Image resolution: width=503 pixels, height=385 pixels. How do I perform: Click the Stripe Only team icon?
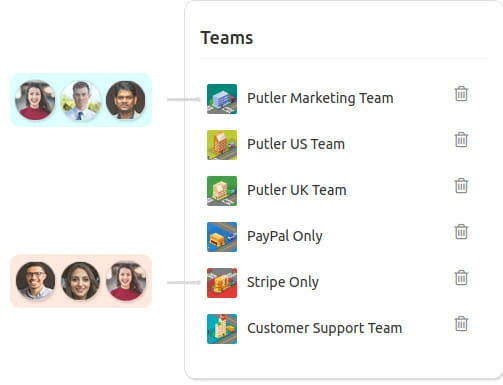222,283
